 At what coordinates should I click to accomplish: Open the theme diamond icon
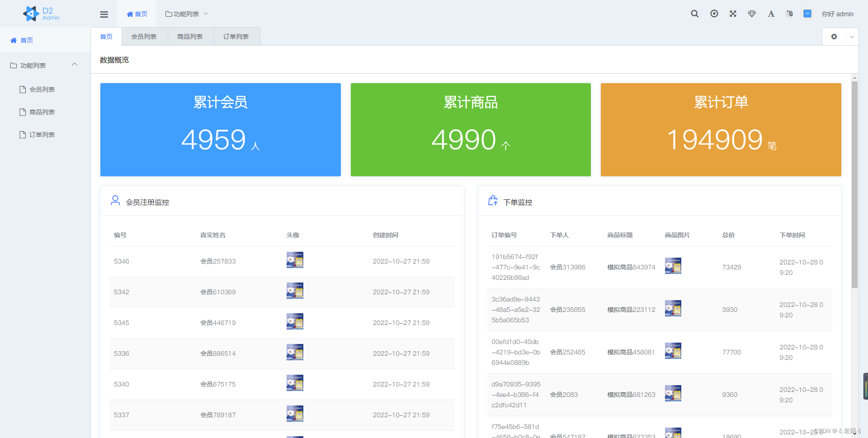click(752, 14)
